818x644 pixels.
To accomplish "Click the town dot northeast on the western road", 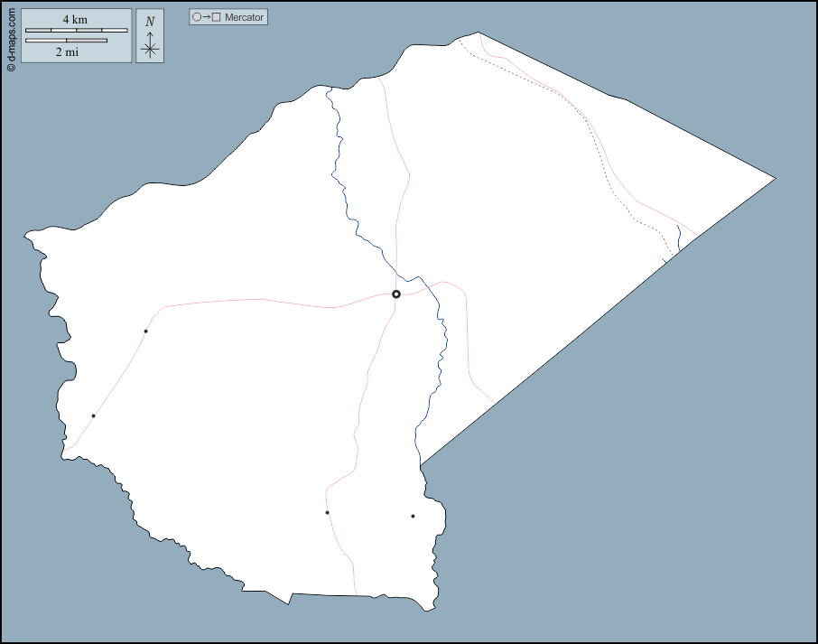I will click(x=145, y=331).
